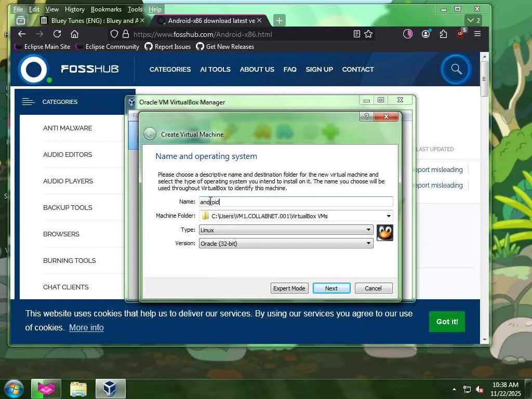The image size is (532, 399).
Task: Open the Windows Start orb
Action: point(14,389)
